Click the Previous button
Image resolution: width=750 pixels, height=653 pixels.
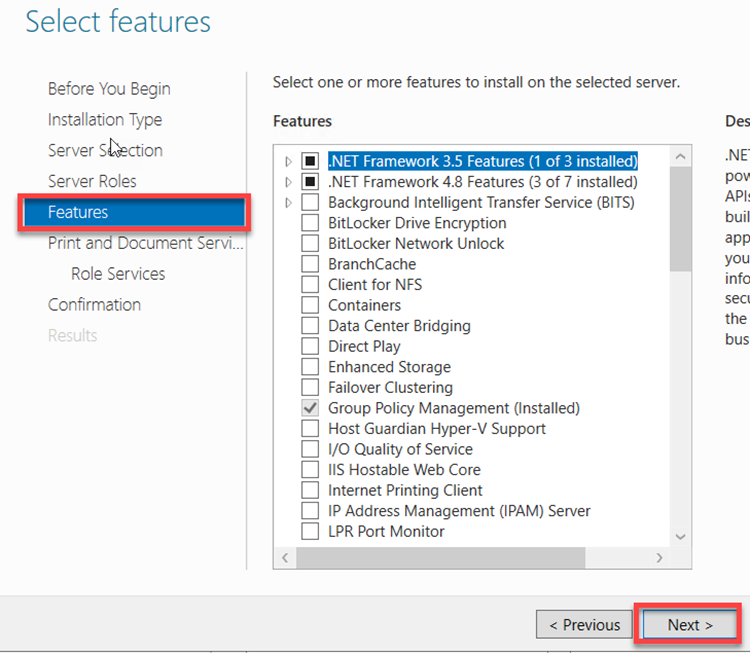[x=584, y=625]
